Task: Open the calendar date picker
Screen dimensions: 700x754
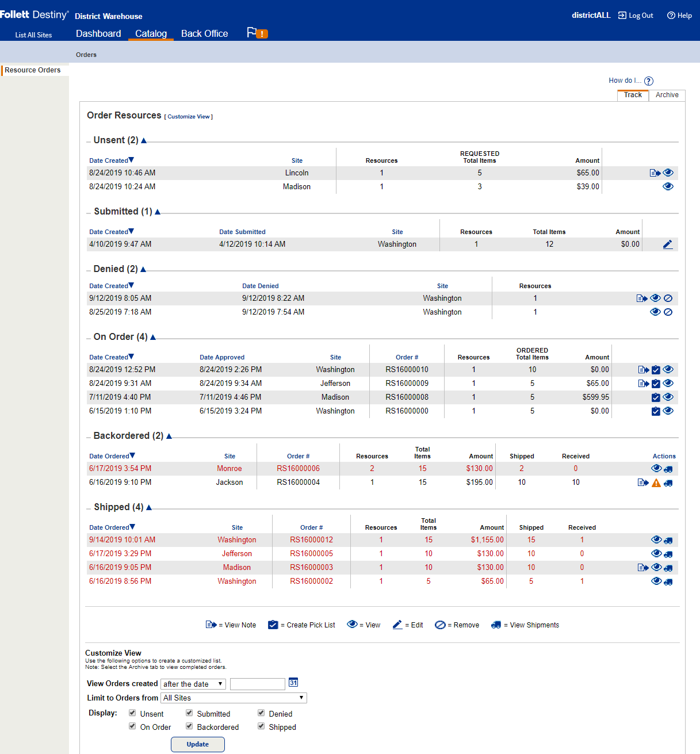Action: tap(293, 683)
